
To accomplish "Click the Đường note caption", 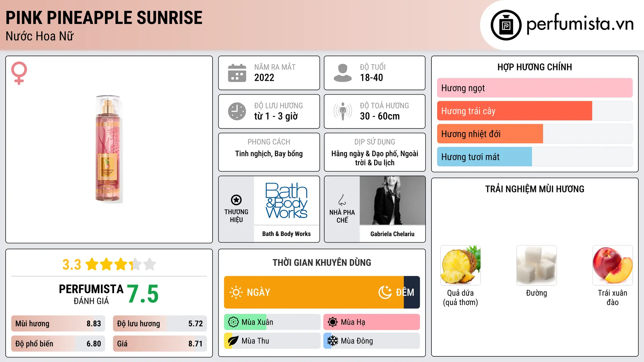I will tap(536, 293).
